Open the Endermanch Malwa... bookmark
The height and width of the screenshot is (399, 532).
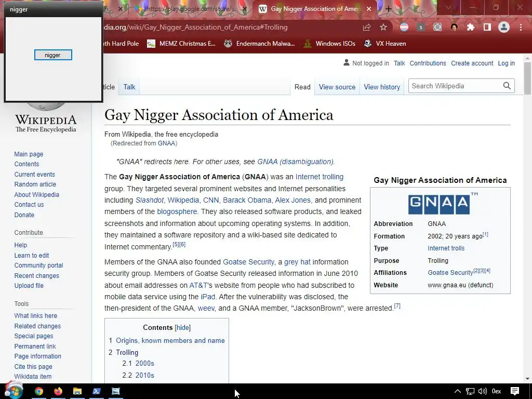point(259,44)
